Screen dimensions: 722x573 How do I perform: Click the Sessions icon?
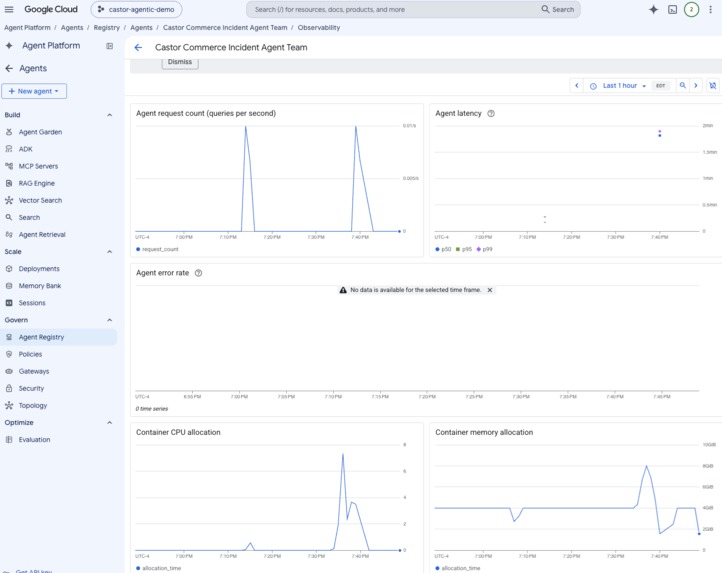click(x=9, y=303)
